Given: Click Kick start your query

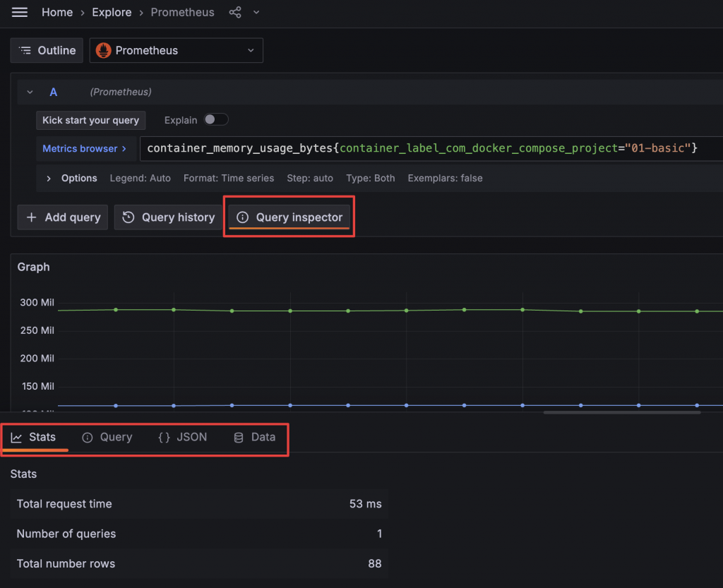Looking at the screenshot, I should 91,120.
